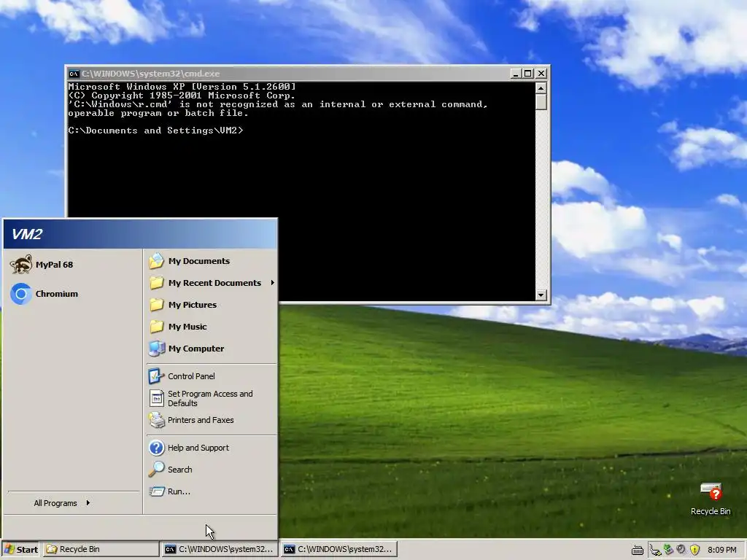Maximize the cmd.exe window

tap(527, 74)
